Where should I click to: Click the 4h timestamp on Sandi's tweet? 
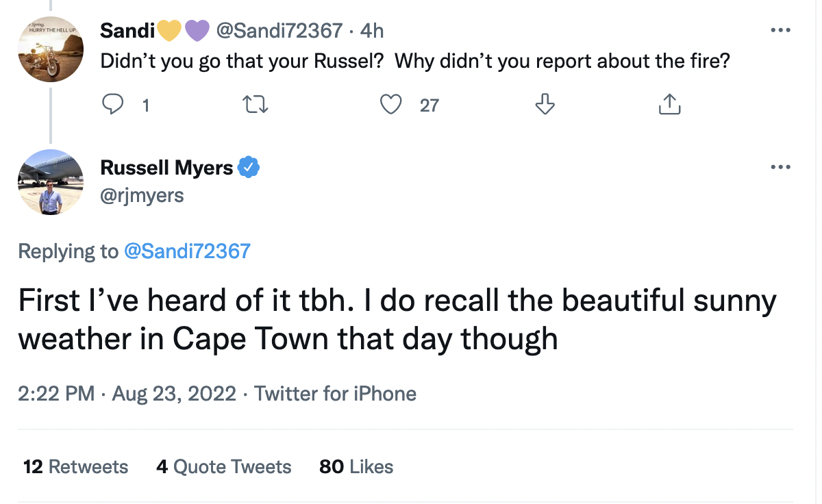pos(372,31)
